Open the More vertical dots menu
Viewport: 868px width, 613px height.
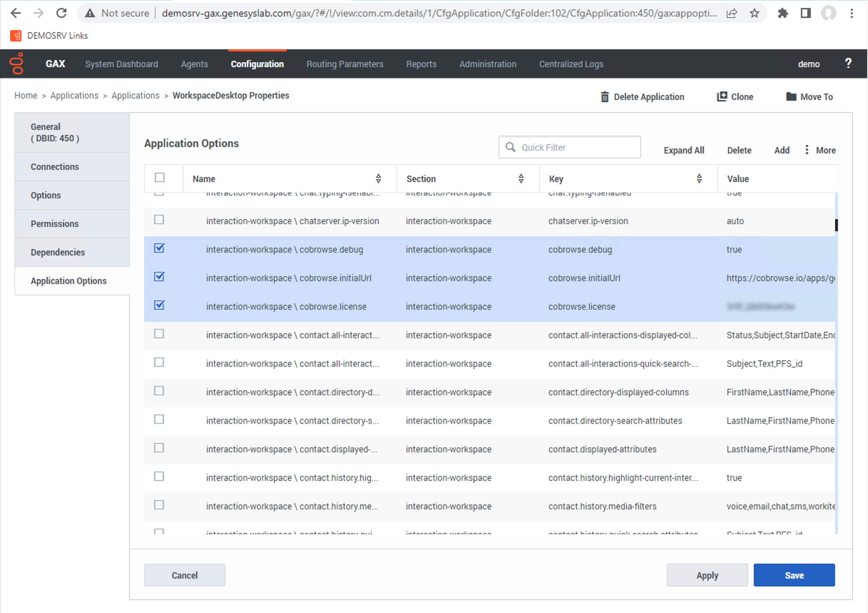pyautogui.click(x=807, y=150)
